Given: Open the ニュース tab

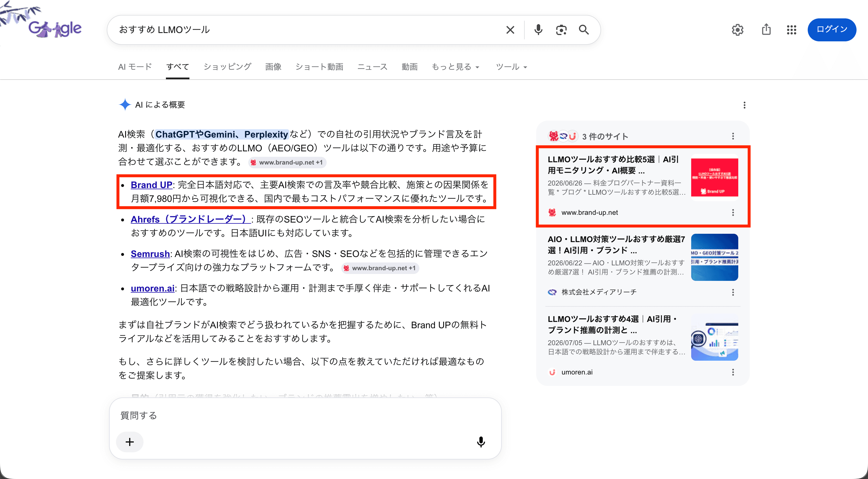Looking at the screenshot, I should [x=372, y=67].
